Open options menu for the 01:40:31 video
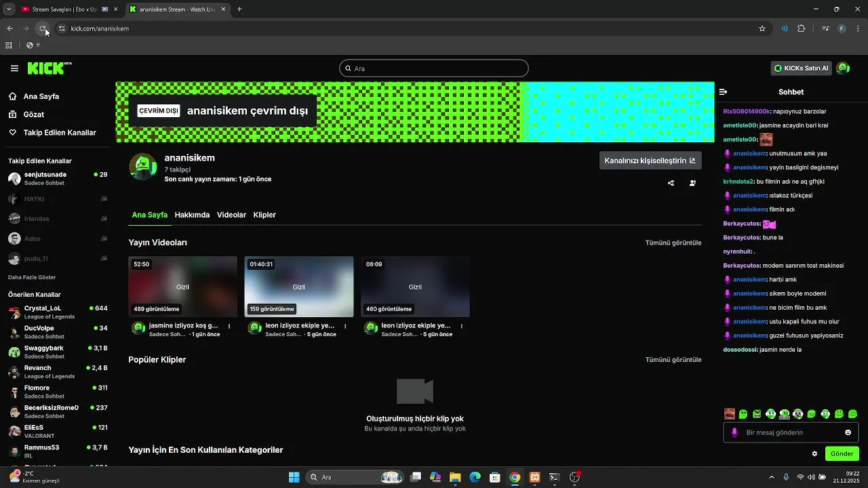The image size is (868, 488). pyautogui.click(x=345, y=326)
